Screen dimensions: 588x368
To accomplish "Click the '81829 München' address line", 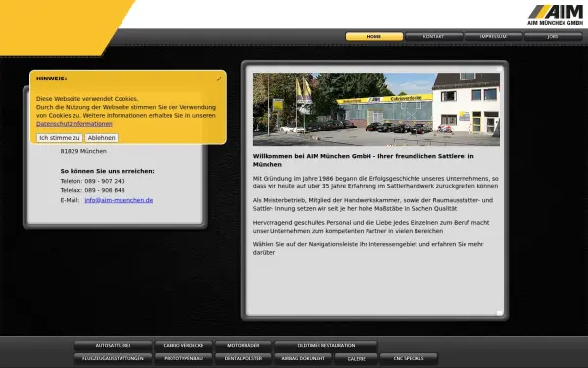I will (83, 151).
